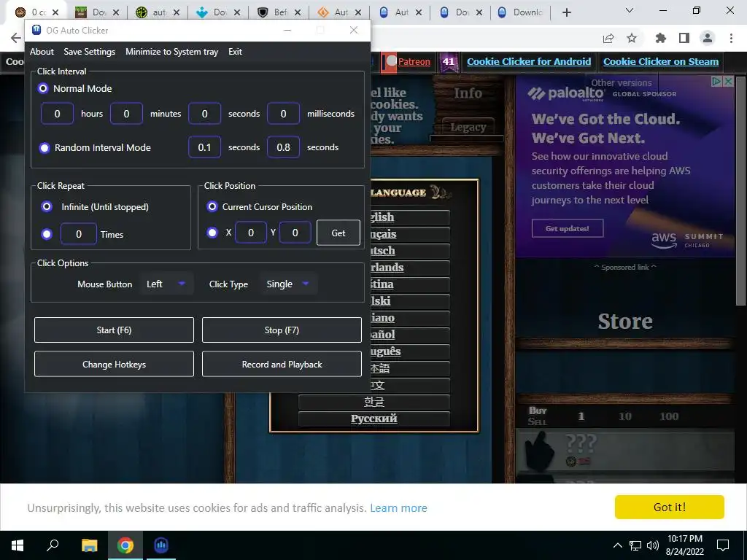Select the Normal Mode radio button

click(x=43, y=88)
